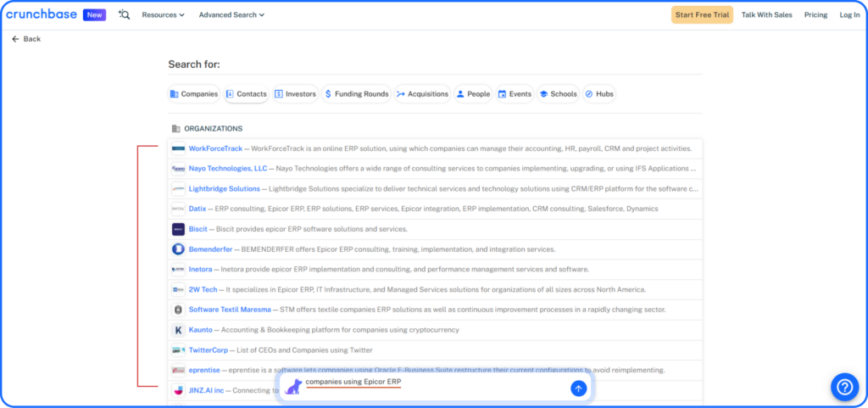Screen dimensions: 868x408
Task: Click the Software Textil Maresma logo
Action: [x=178, y=310]
